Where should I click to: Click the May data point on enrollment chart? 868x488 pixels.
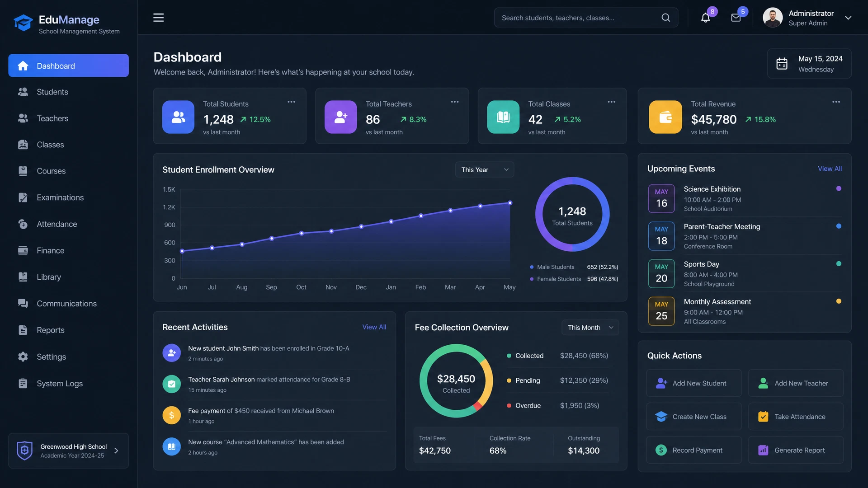coord(510,203)
